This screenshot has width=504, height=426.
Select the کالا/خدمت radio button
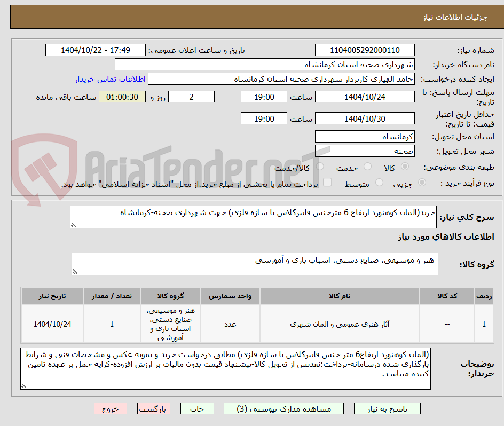click(x=320, y=167)
